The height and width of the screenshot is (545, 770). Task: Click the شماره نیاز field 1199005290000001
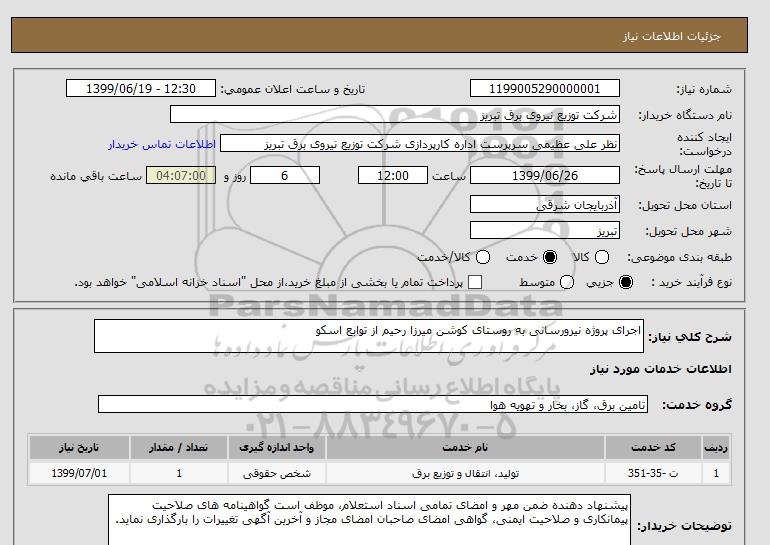coord(545,88)
